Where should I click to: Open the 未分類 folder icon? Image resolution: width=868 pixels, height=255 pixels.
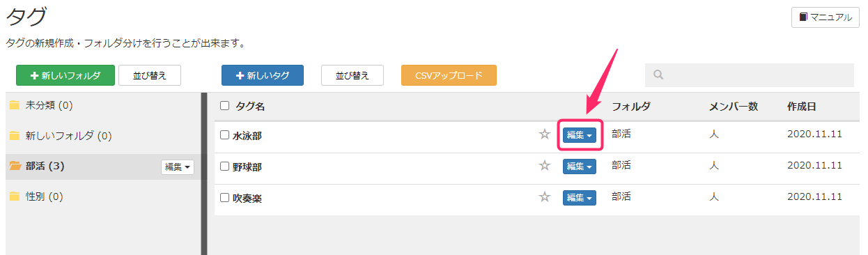(15, 105)
